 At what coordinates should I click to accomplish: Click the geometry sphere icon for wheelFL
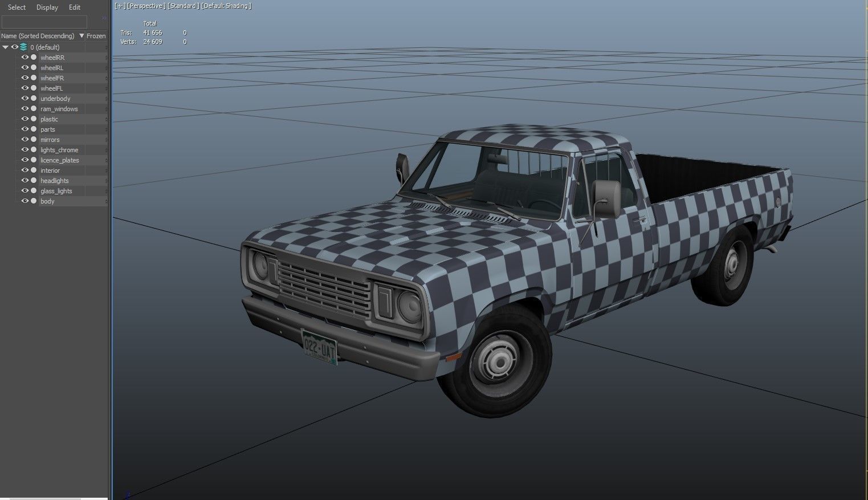click(34, 88)
